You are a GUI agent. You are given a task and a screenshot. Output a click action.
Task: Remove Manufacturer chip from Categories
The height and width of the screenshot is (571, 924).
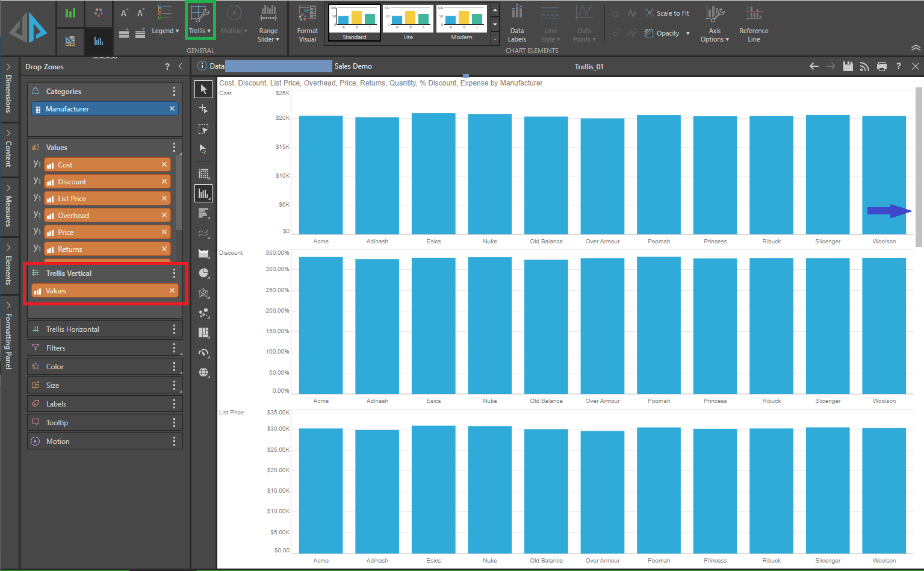coord(172,108)
